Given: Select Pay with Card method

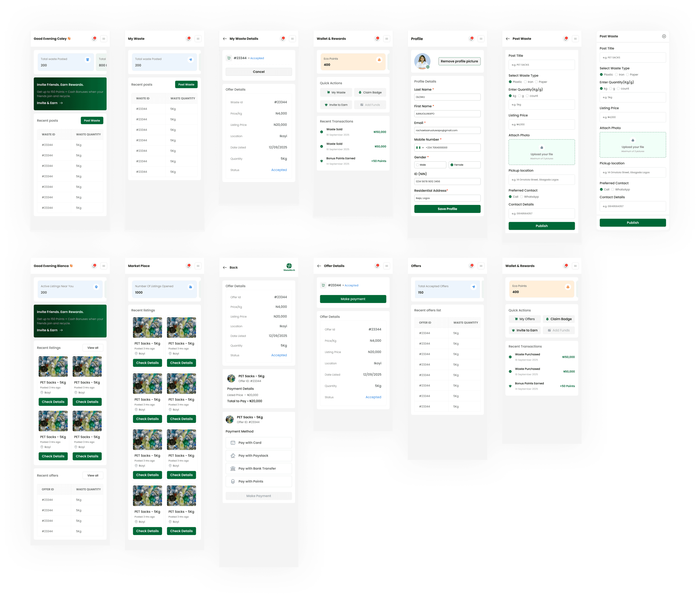Looking at the screenshot, I should 258,443.
